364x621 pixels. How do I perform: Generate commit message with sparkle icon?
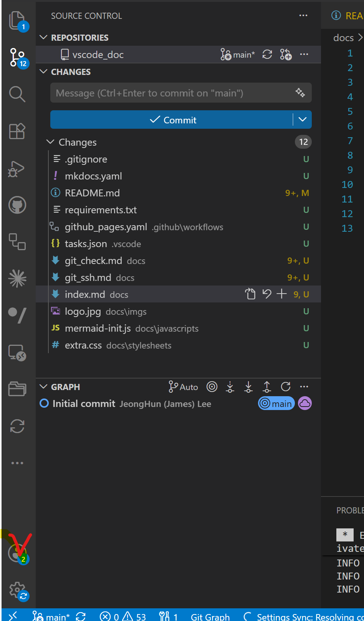click(300, 93)
